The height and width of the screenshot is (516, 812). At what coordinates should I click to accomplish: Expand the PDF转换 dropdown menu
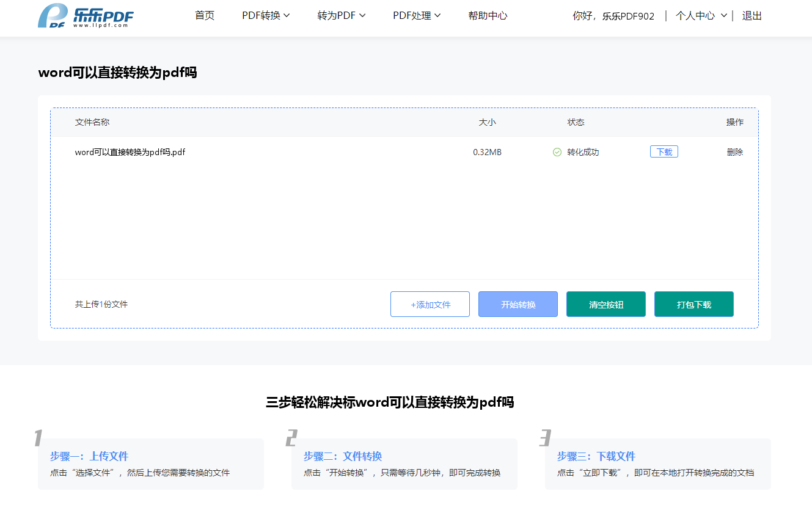click(266, 16)
